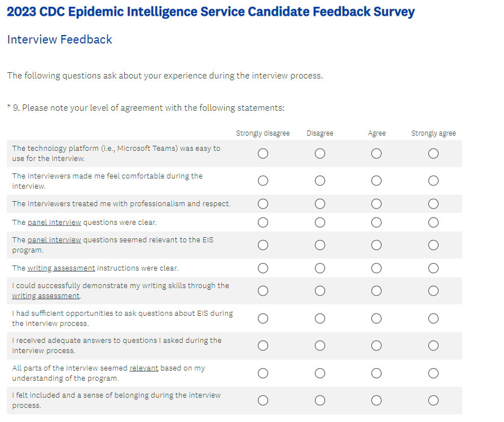Screen dimensions: 504x422
Task: Choose Strongly agree for all parts seemed relevant
Action: coord(433,373)
